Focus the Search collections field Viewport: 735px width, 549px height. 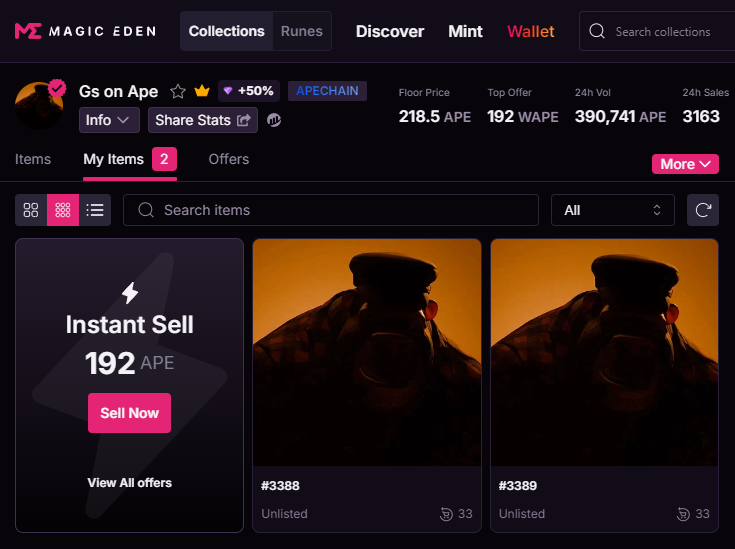point(657,31)
